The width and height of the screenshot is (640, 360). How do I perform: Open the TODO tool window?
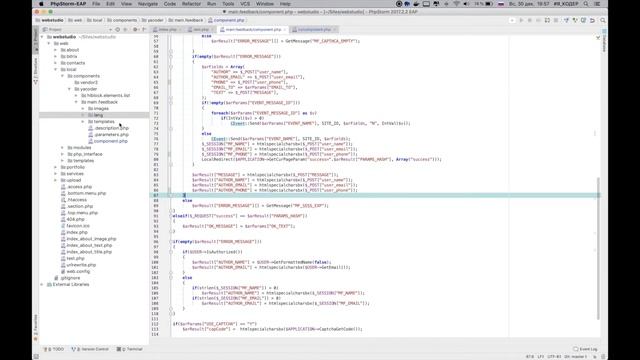point(54,349)
